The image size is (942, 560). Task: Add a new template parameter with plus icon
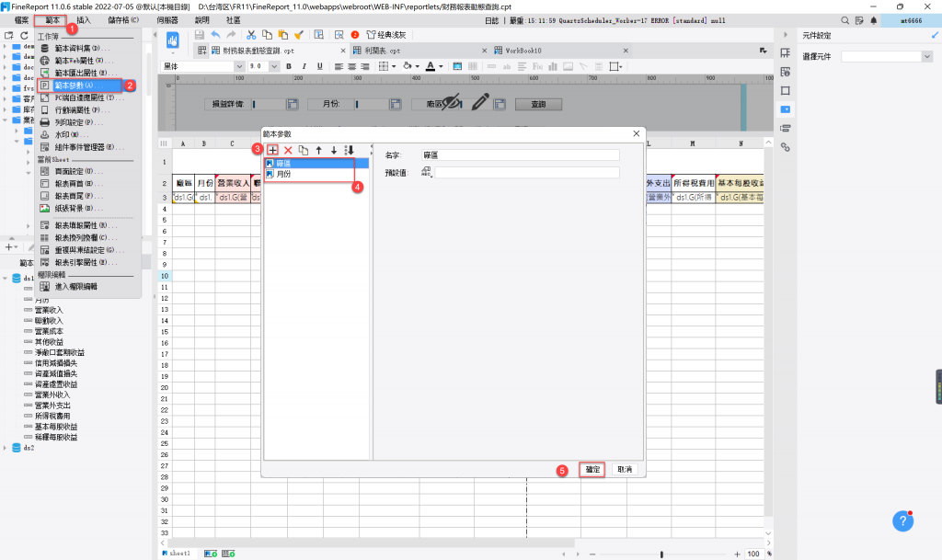pyautogui.click(x=272, y=150)
